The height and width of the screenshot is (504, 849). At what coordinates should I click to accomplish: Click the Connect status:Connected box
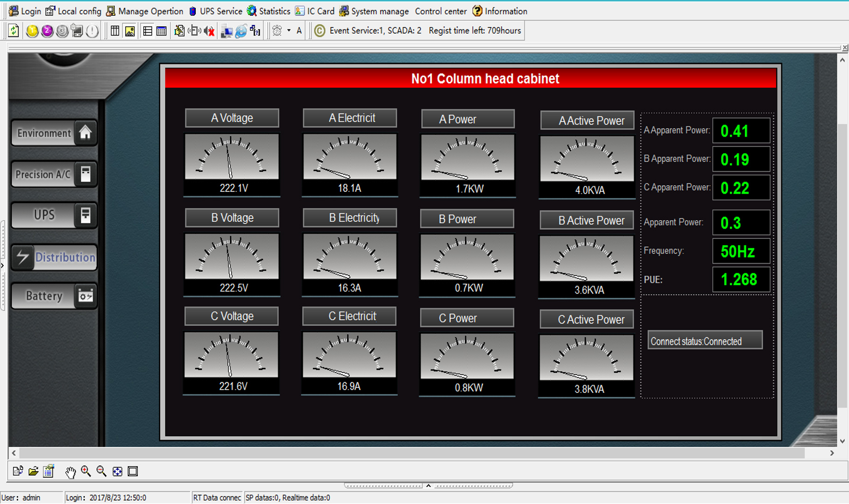(705, 341)
